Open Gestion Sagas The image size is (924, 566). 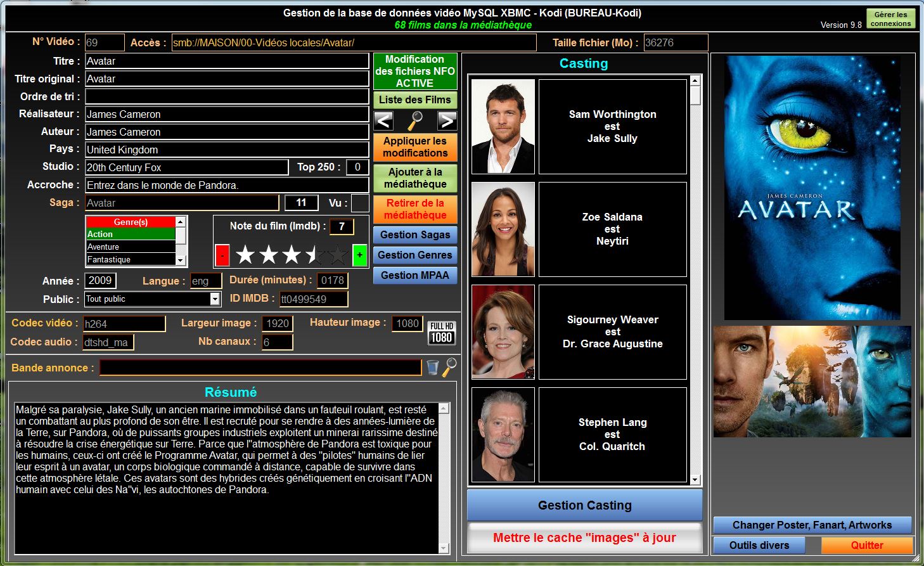coord(415,235)
